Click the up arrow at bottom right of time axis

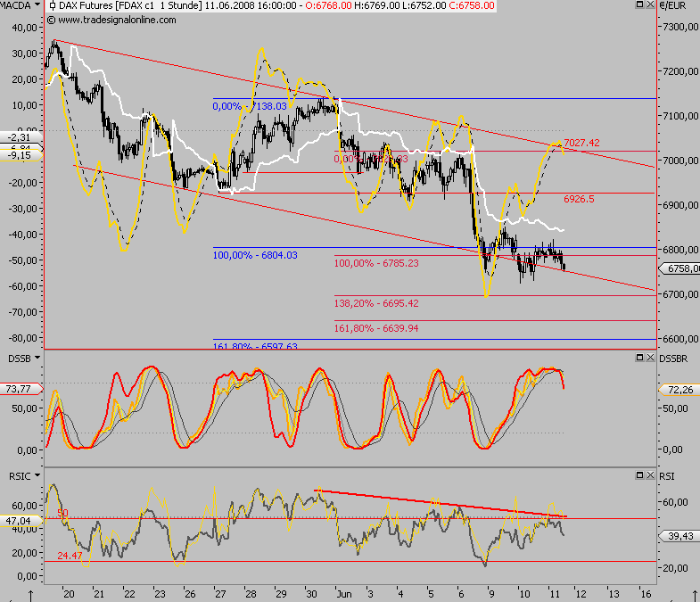(x=695, y=596)
